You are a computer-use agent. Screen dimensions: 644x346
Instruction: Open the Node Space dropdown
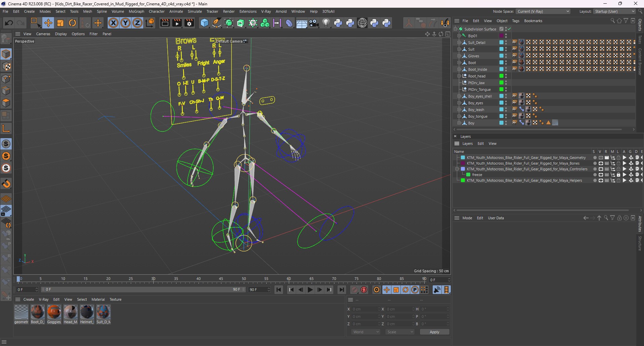(x=543, y=11)
